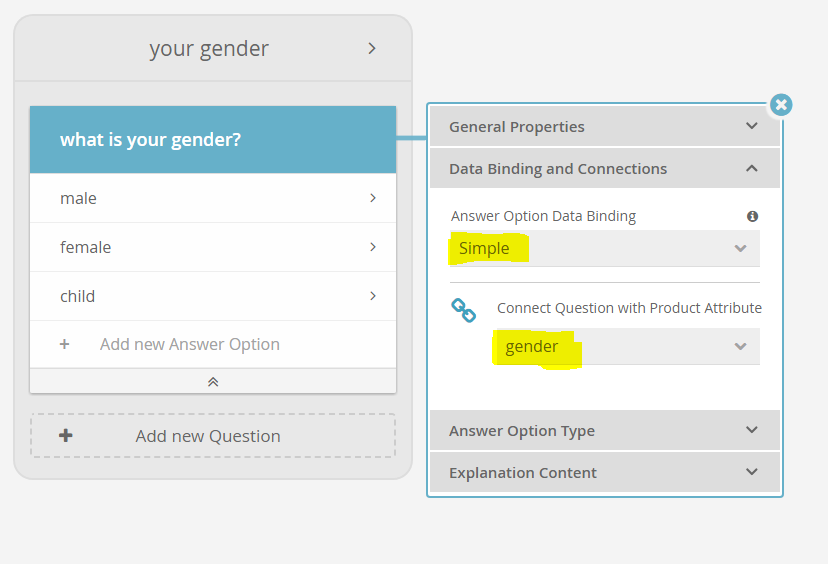Expand the Explanation Content section
The width and height of the screenshot is (828, 564).
coord(605,472)
